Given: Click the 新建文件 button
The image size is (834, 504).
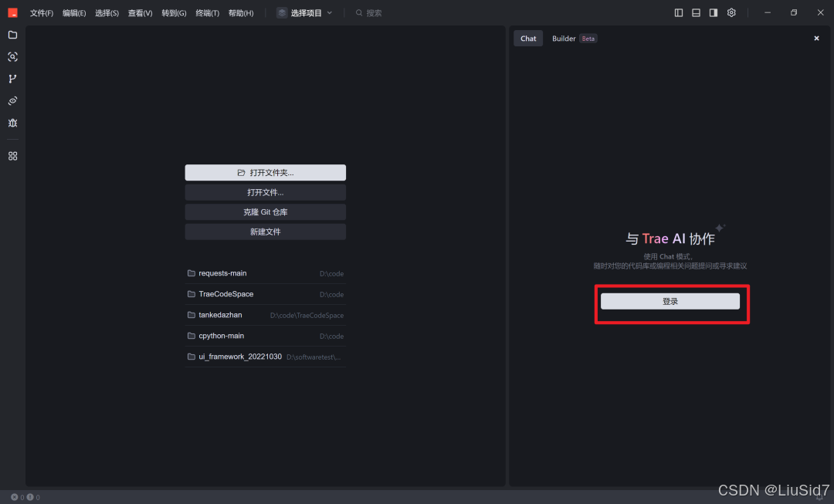Looking at the screenshot, I should click(x=266, y=232).
